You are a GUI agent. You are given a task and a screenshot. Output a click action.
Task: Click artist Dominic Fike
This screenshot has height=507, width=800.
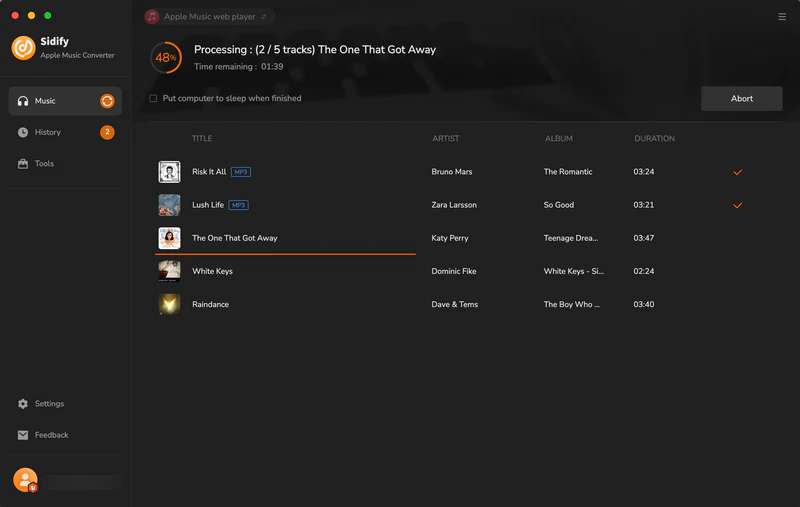tap(454, 271)
